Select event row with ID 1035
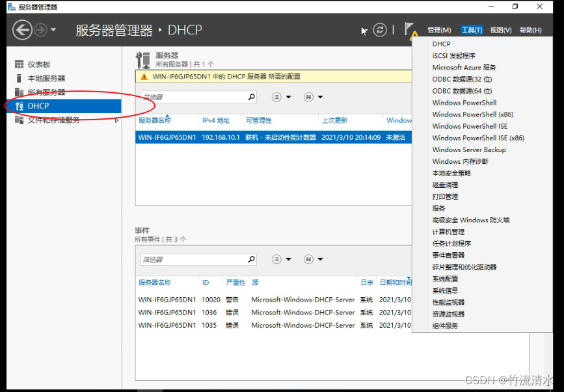This screenshot has height=392, width=564. click(x=274, y=326)
